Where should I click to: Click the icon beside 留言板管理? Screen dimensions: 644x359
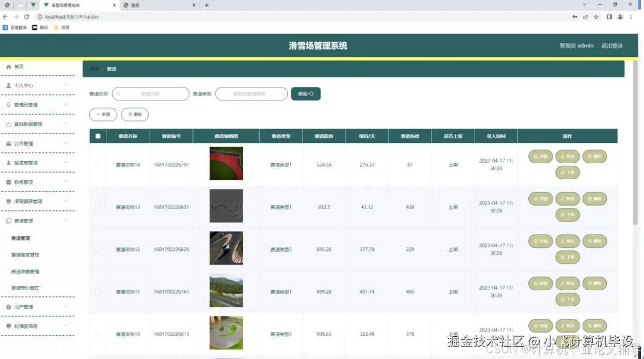click(8, 163)
